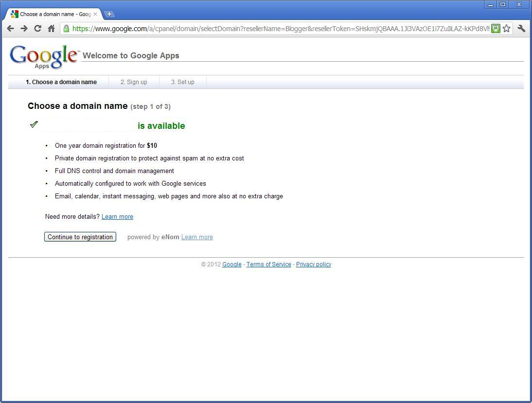Click 'Private domain registration' bullet text
The image size is (532, 403).
tap(149, 158)
